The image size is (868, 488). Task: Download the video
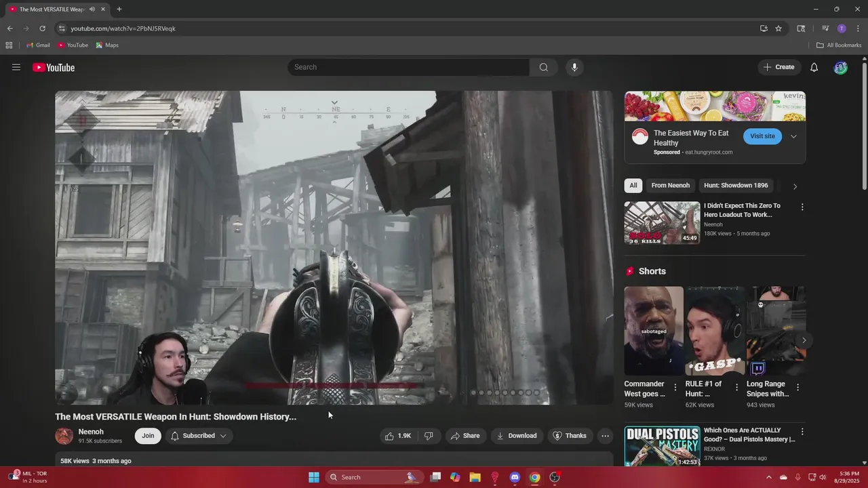pyautogui.click(x=517, y=436)
